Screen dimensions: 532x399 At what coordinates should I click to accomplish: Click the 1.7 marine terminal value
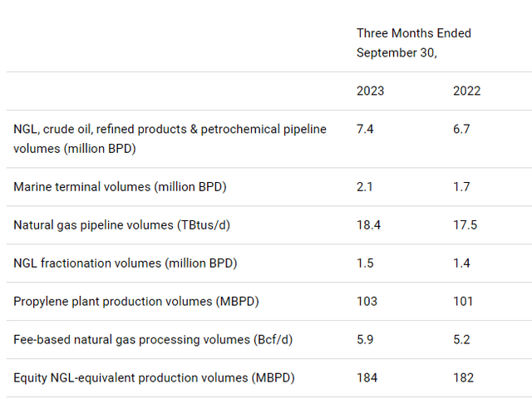pyautogui.click(x=461, y=187)
